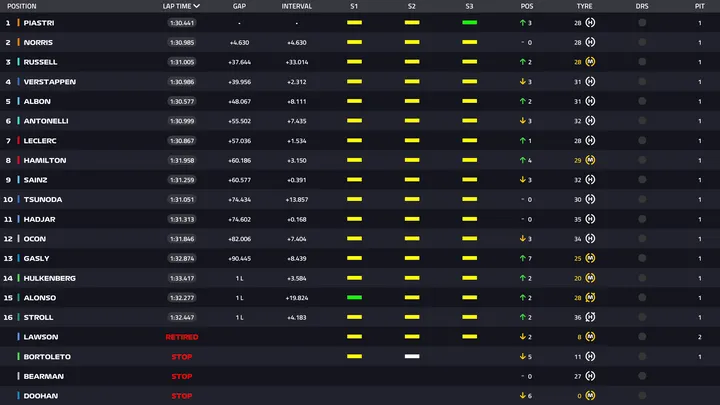Click the GAP column header
The height and width of the screenshot is (405, 720).
click(x=239, y=6)
